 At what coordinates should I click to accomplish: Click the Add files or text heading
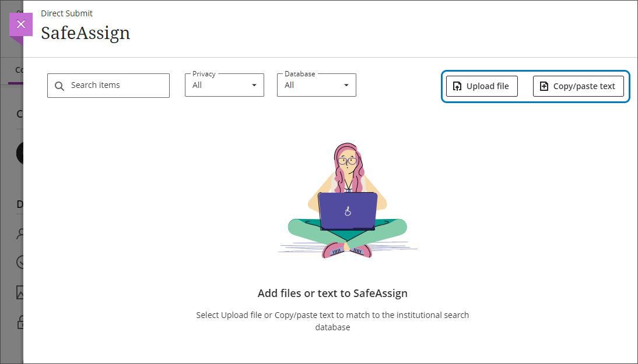332,294
